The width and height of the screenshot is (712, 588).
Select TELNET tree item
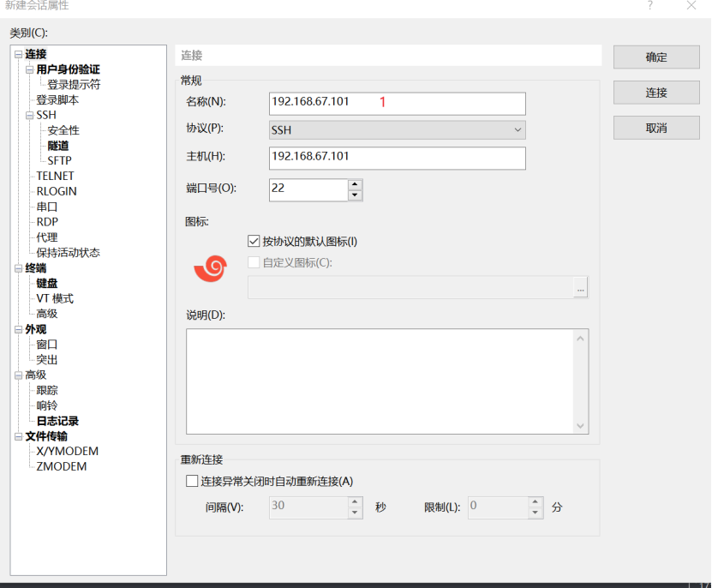pyautogui.click(x=55, y=177)
